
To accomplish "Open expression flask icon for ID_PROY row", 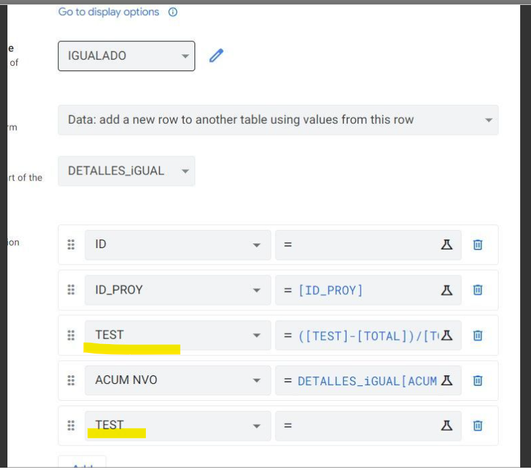I will [447, 290].
